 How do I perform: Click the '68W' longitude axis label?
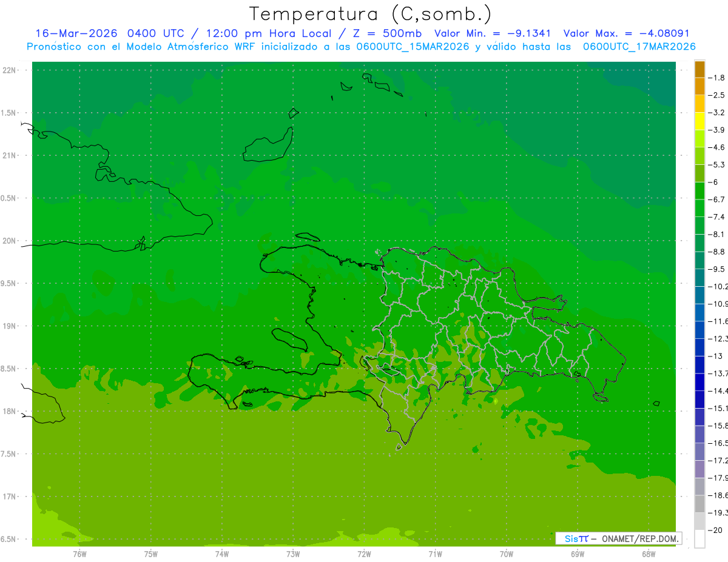649,554
